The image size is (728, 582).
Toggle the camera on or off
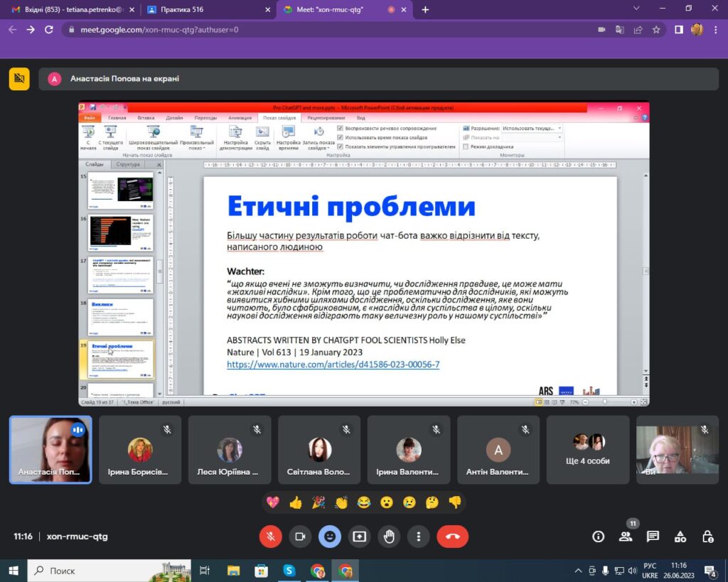(x=300, y=537)
